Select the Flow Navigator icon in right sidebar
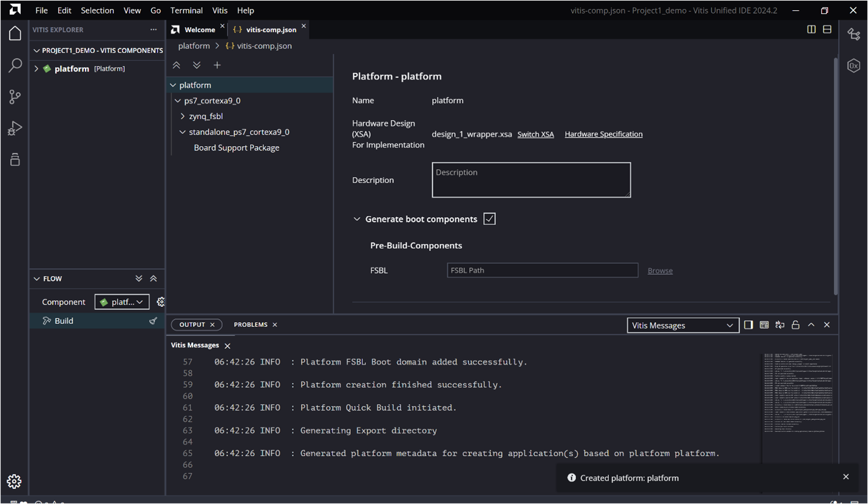This screenshot has width=868, height=504. coord(853,35)
